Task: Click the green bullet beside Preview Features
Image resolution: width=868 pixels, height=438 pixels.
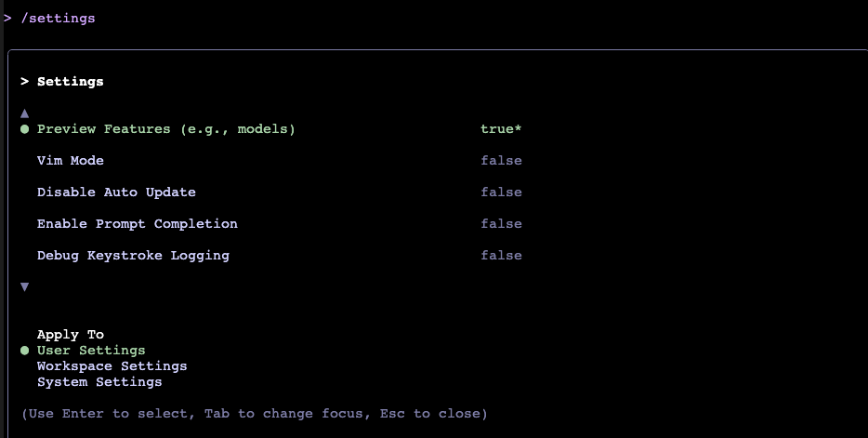Action: 25,129
